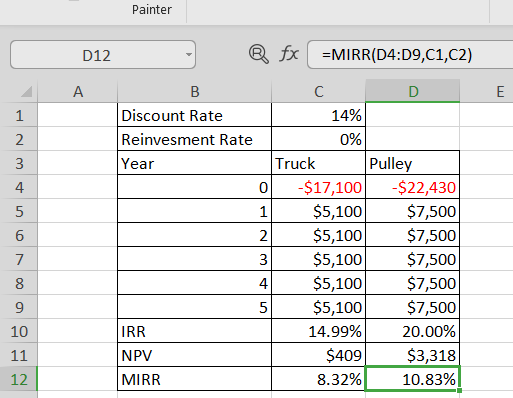Select the red -$22,430 Pulley cell

(x=413, y=187)
